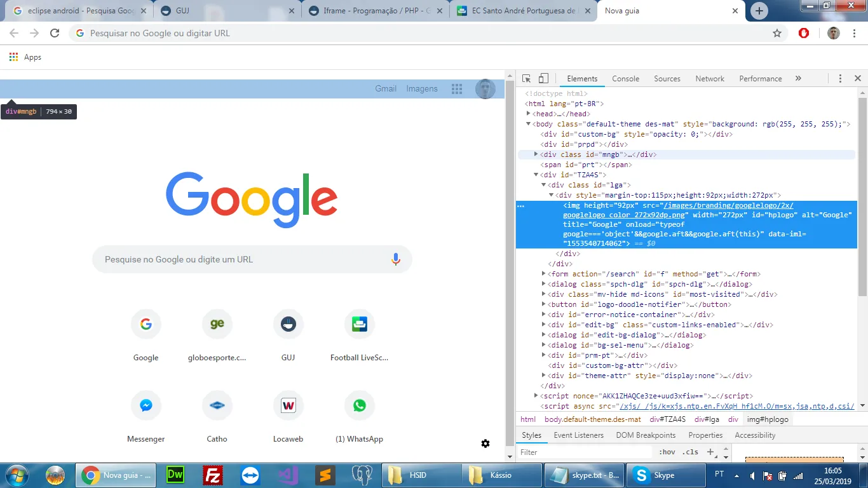Open the DevTools three-dot options menu

tap(840, 79)
